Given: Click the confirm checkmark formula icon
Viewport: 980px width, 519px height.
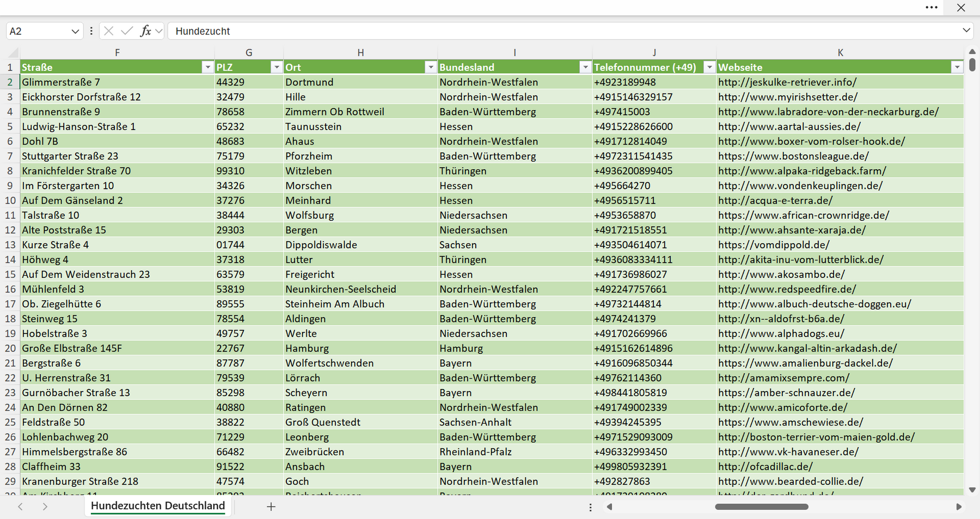Looking at the screenshot, I should 127,31.
